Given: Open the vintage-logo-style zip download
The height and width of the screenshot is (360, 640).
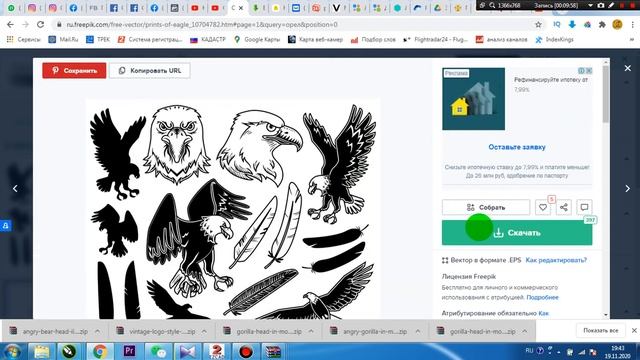Looking at the screenshot, I should click(x=156, y=331).
